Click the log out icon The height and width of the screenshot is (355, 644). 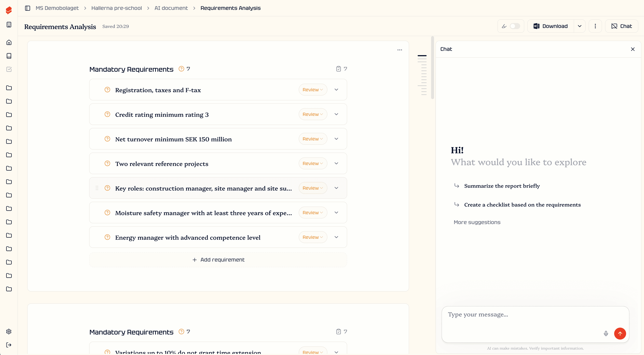pyautogui.click(x=9, y=345)
